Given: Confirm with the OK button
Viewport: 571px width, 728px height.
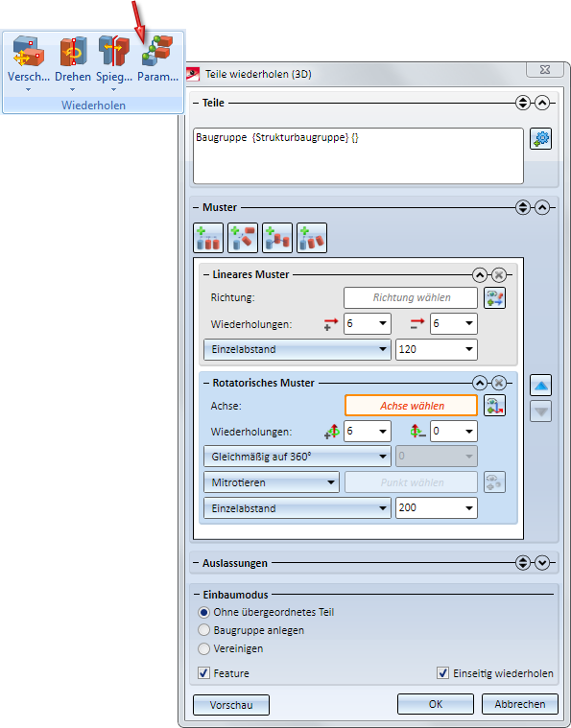Looking at the screenshot, I should 436,704.
